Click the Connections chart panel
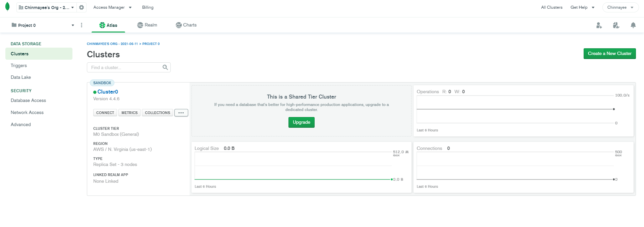 point(523,167)
